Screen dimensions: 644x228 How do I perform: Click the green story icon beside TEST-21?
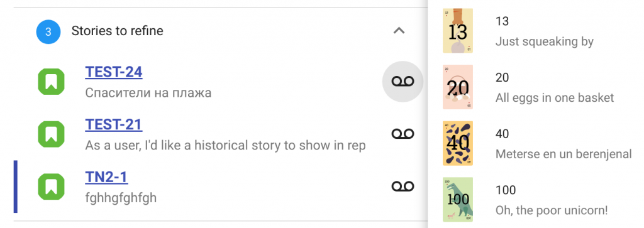pyautogui.click(x=52, y=134)
